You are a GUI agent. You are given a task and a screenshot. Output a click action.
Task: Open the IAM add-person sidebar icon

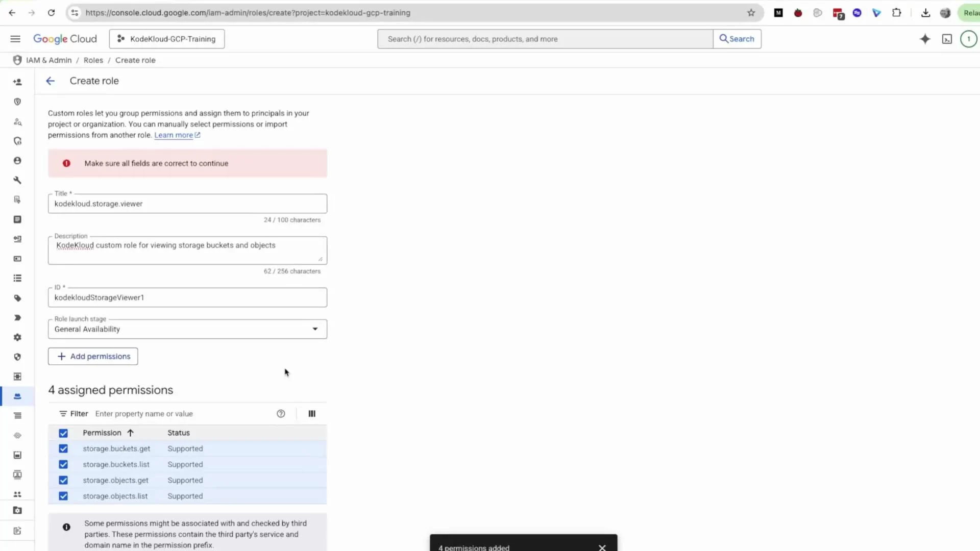[17, 82]
